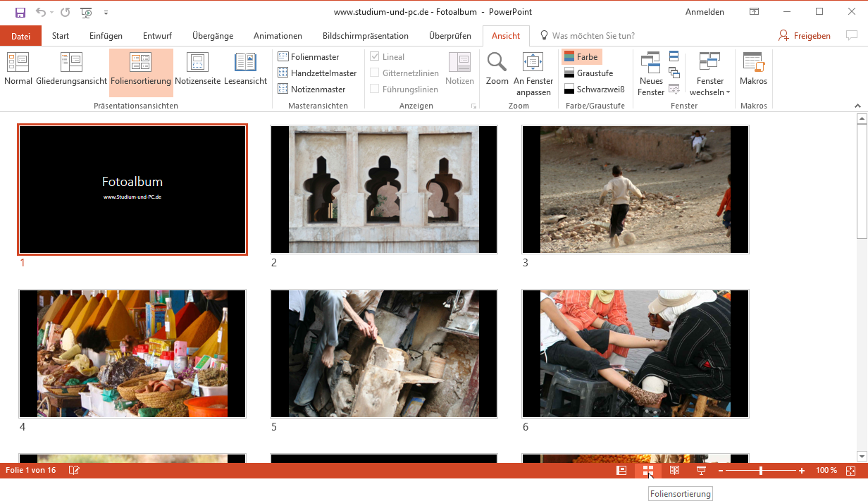Screen dimensions: 868x501
Task: Click the Foliensortierung icon in the status bar
Action: [648, 470]
